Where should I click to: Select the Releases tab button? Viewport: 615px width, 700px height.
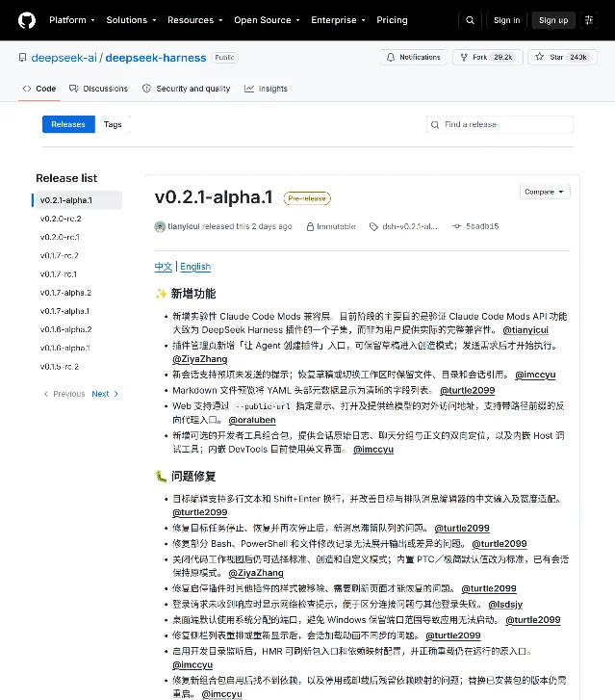tap(68, 124)
